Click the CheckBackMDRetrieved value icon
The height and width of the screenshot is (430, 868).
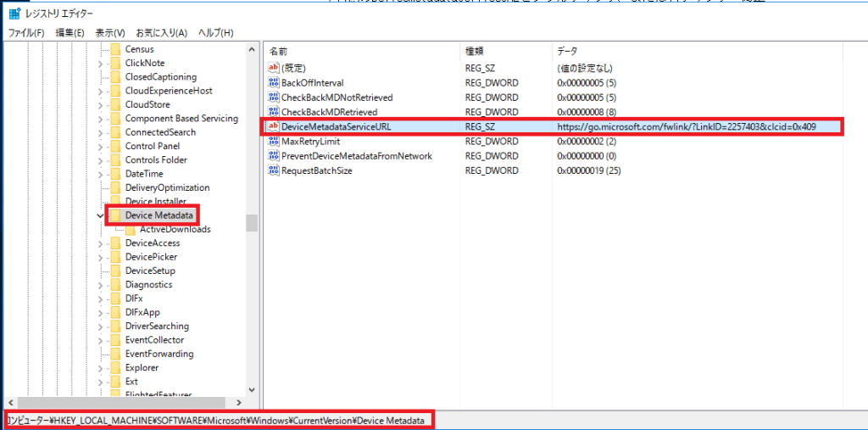pos(273,112)
